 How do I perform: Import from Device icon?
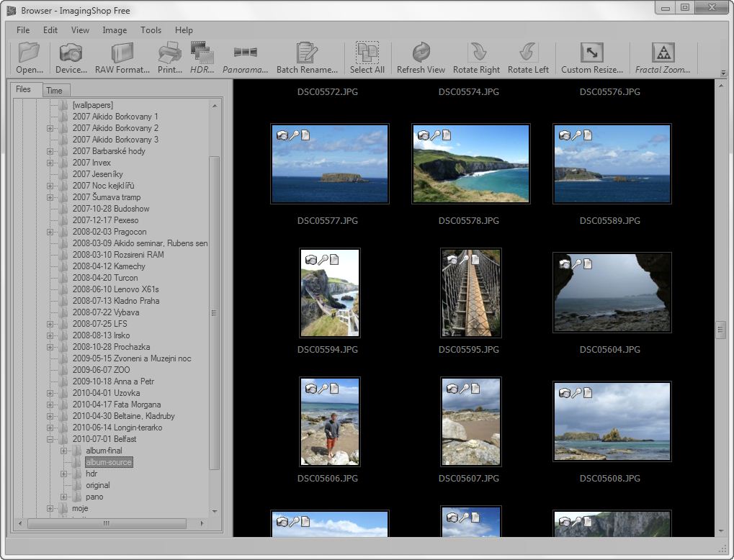pyautogui.click(x=71, y=58)
